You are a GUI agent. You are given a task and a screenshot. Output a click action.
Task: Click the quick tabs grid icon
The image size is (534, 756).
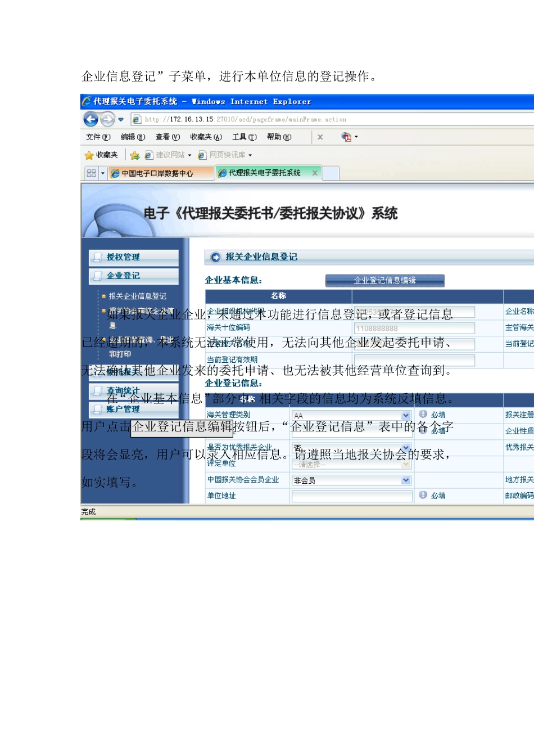91,173
